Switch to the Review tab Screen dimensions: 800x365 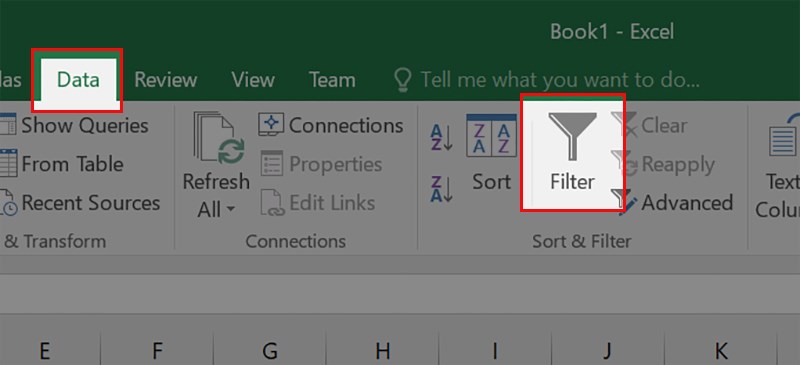point(165,80)
